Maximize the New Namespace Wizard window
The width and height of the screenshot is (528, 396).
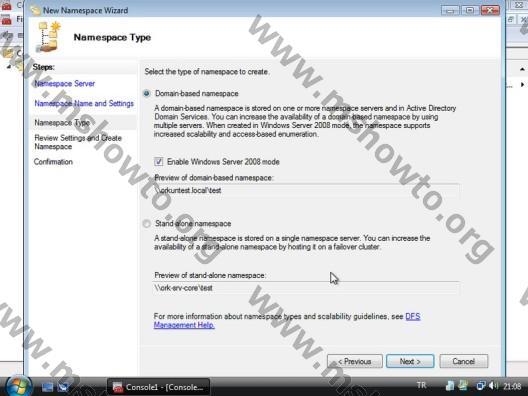pyautogui.click(x=469, y=10)
